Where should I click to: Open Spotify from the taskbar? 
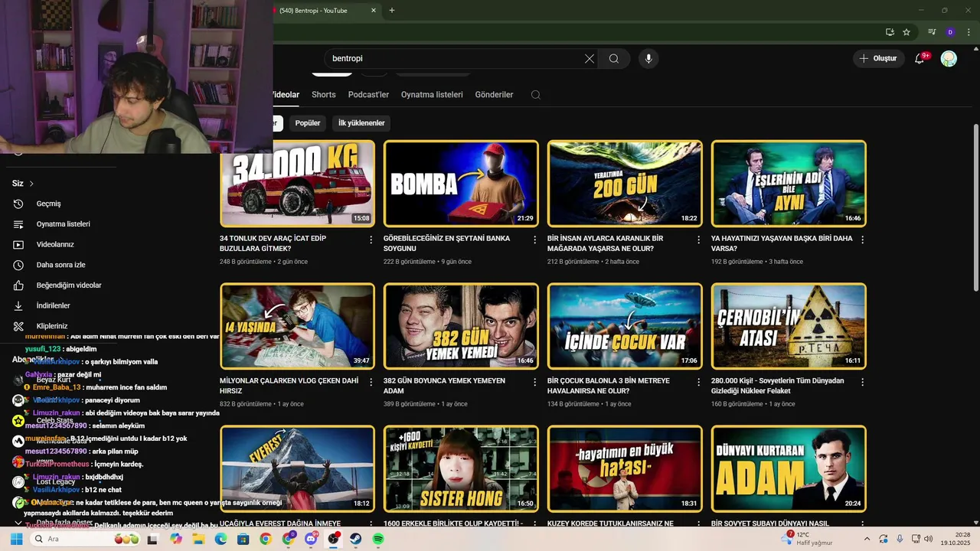pos(378,540)
